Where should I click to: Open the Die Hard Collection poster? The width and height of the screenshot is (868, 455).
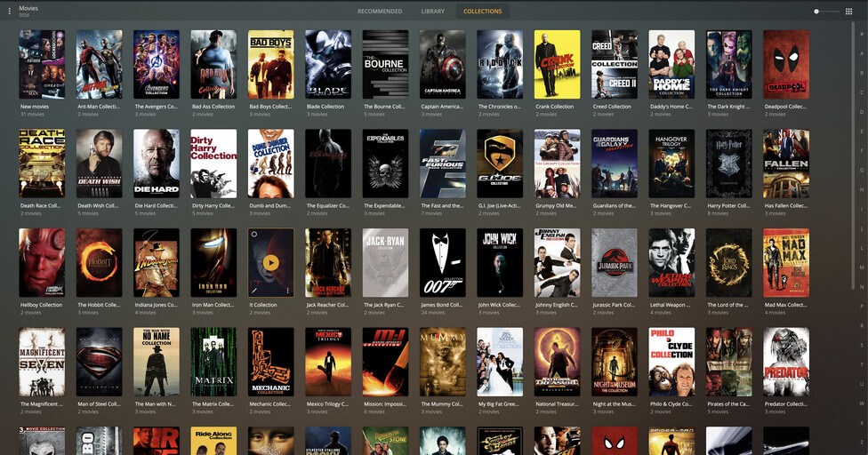pos(157,164)
